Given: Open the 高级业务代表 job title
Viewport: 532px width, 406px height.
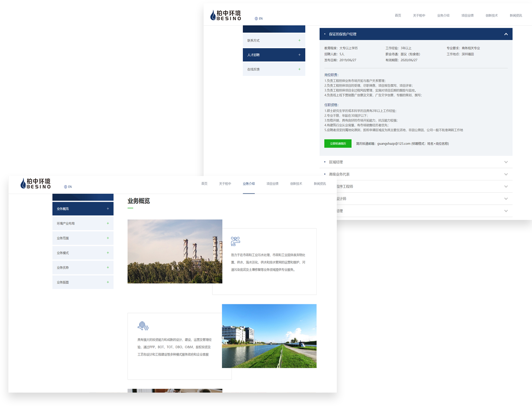Looking at the screenshot, I should [x=339, y=174].
